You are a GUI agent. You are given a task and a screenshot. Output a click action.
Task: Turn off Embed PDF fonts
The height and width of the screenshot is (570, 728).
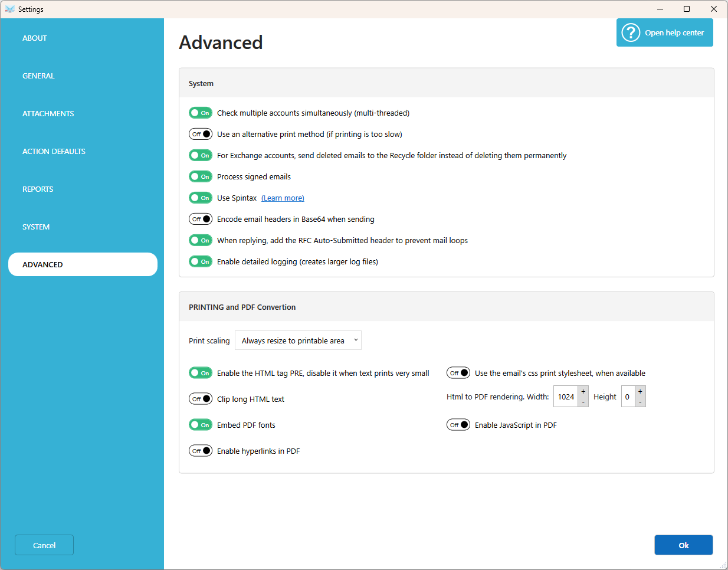[x=201, y=425]
